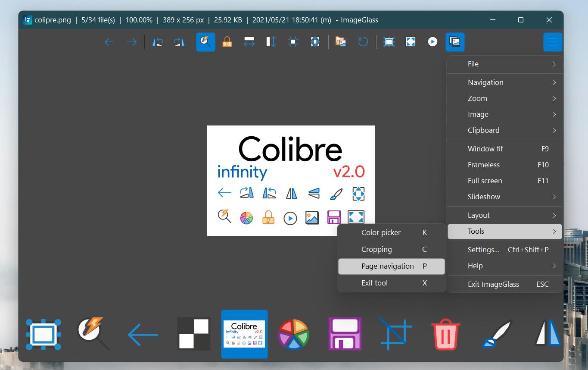Select Page navigation in the Tools submenu
Viewport: 588px width, 370px height.
tap(391, 266)
